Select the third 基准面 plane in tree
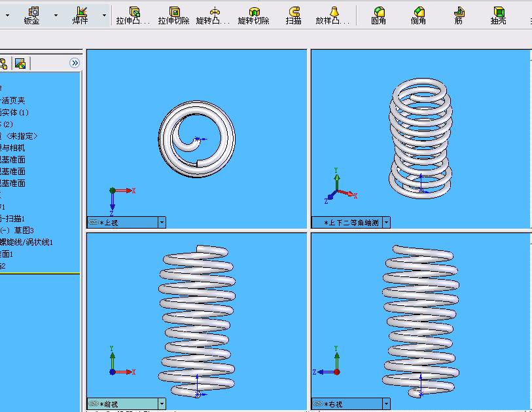The image size is (532, 412). pos(12,183)
